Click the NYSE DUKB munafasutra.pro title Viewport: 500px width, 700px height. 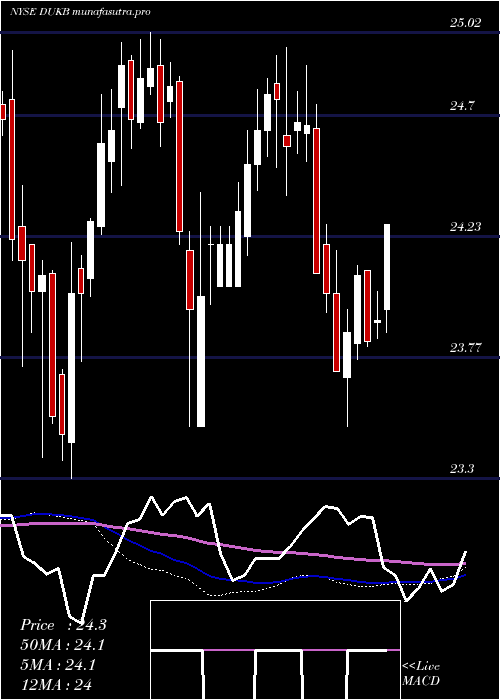79,11
